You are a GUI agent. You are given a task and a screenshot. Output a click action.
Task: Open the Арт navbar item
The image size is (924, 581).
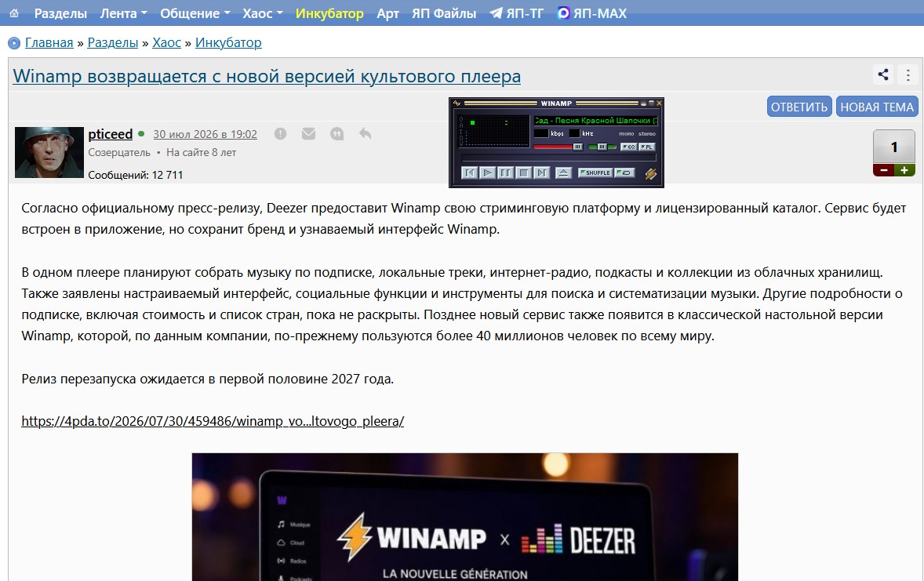coord(387,13)
